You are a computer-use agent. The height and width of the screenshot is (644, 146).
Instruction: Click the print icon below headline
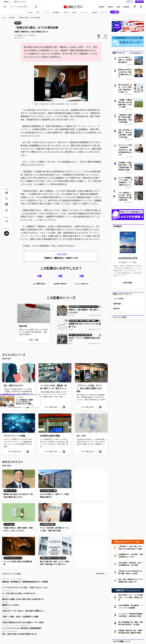[99, 36]
